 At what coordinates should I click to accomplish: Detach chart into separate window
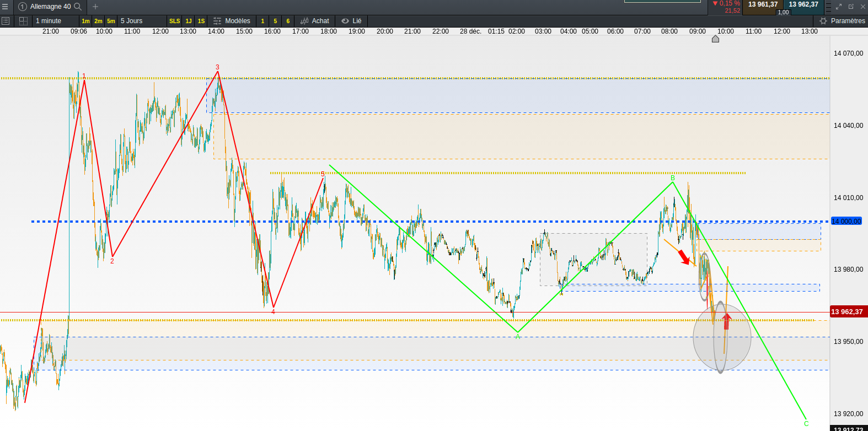(851, 7)
